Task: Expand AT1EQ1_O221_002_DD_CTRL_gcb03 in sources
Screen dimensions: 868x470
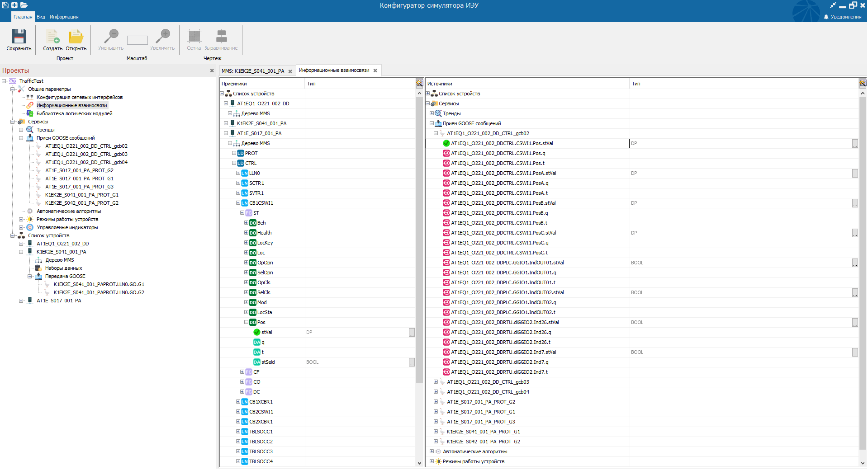Action: tap(436, 382)
